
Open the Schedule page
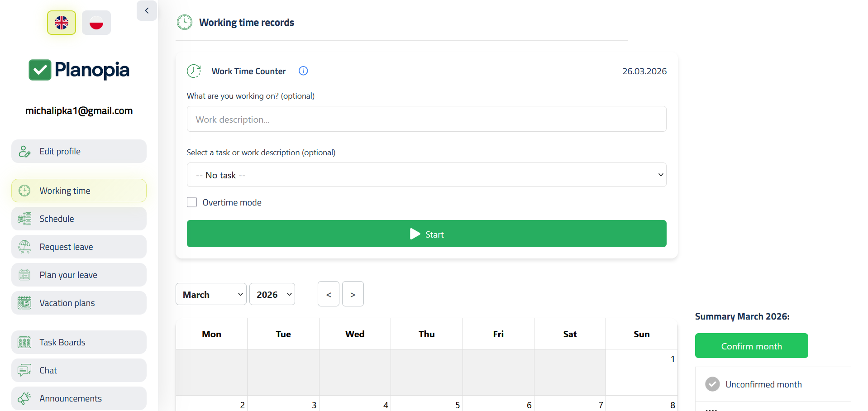(x=79, y=219)
